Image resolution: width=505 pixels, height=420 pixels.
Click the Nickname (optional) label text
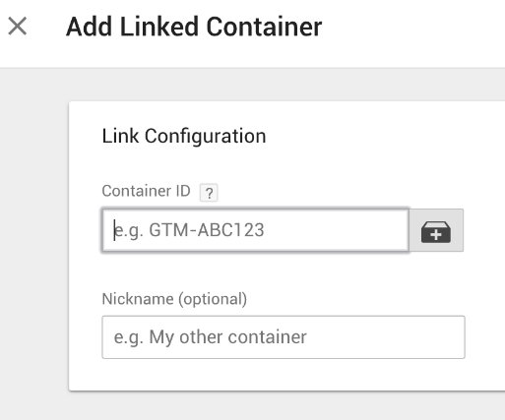tap(174, 299)
